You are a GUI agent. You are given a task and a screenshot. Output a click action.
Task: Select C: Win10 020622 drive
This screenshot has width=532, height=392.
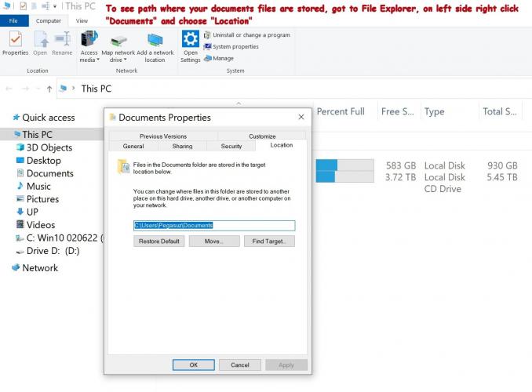click(62, 238)
